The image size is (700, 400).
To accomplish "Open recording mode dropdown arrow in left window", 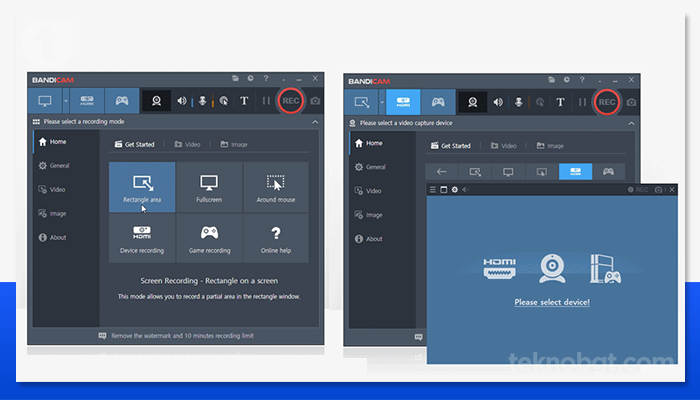I will [66, 100].
